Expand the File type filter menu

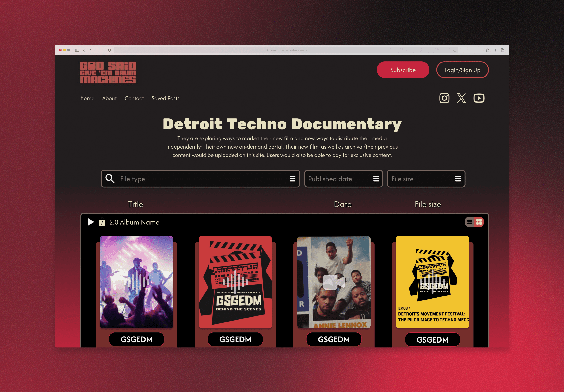[x=292, y=179]
